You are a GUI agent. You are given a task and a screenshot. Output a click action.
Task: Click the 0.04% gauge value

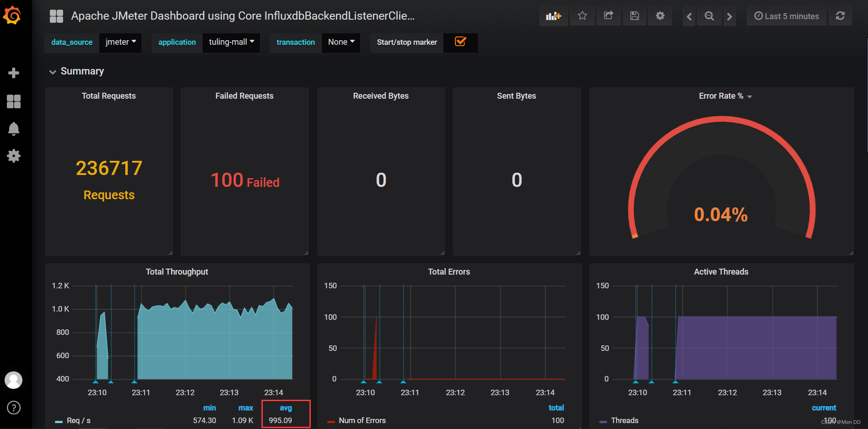tap(721, 214)
